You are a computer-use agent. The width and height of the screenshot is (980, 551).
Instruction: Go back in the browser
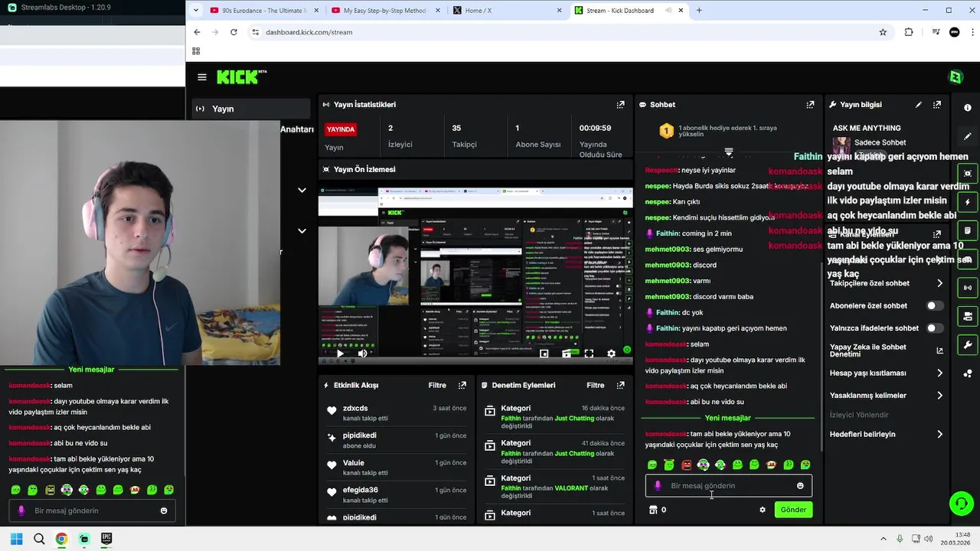click(197, 32)
